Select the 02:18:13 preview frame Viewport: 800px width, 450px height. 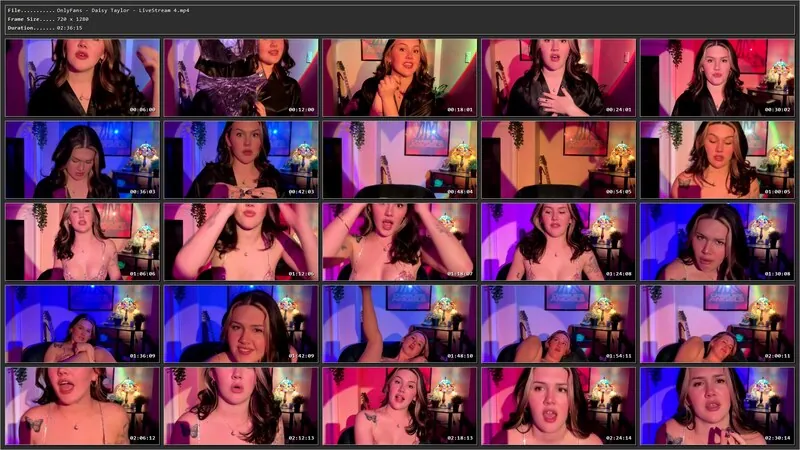[x=399, y=406]
